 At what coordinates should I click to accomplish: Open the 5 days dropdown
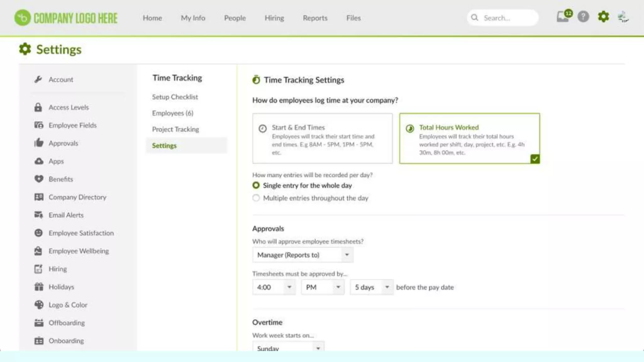pyautogui.click(x=371, y=287)
